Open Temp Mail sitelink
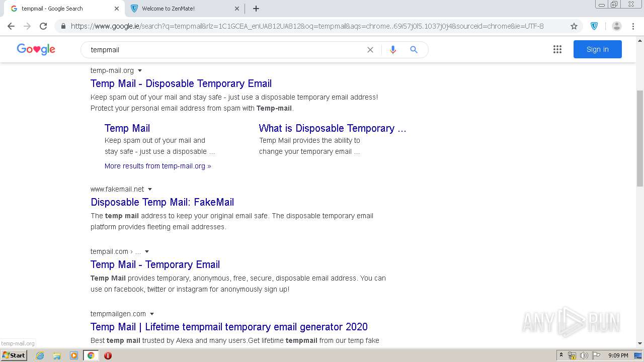Image resolution: width=644 pixels, height=362 pixels. coord(127,128)
